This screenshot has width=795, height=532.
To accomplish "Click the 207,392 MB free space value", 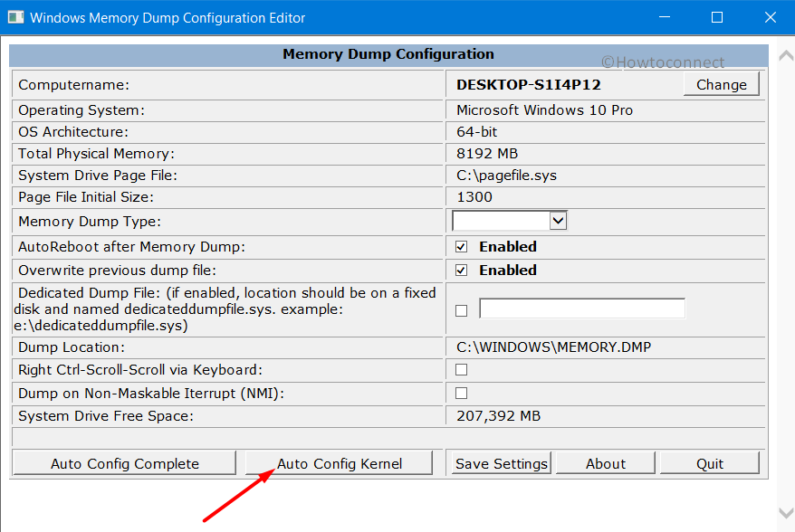I will (x=498, y=416).
